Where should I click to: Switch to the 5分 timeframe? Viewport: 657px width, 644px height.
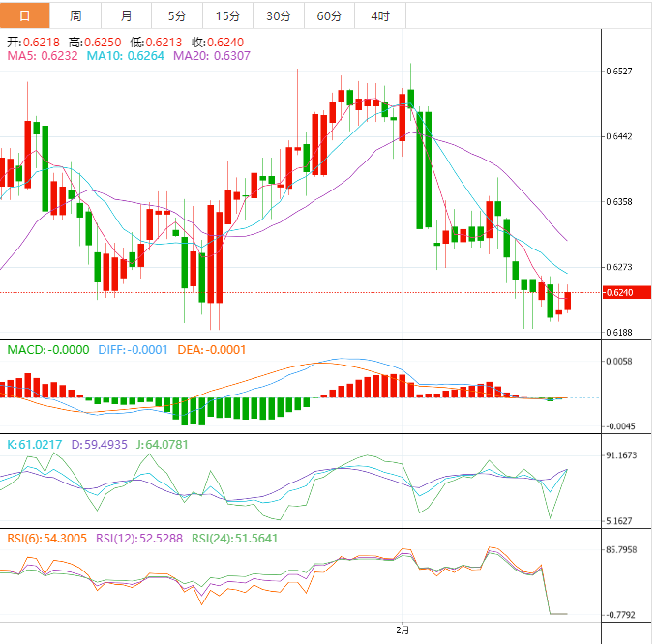click(177, 15)
